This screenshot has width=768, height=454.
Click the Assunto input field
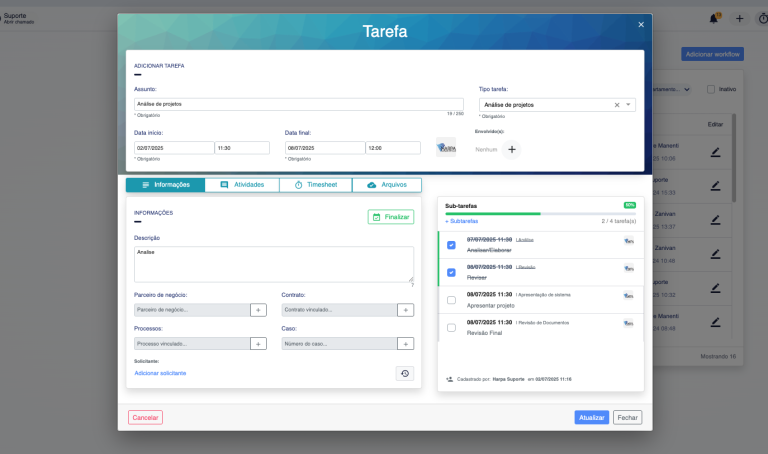pos(298,104)
